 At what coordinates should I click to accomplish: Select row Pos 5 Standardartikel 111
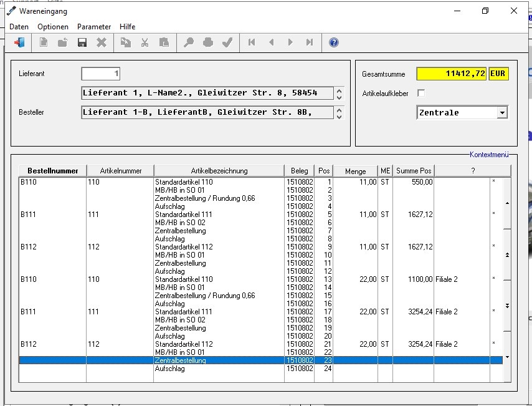(260, 215)
